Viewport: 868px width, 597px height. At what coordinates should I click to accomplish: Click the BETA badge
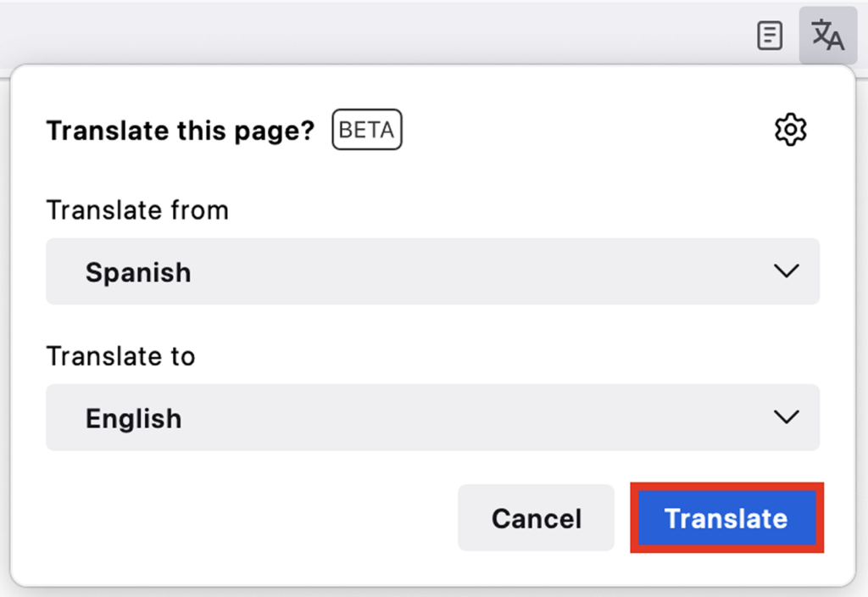366,131
